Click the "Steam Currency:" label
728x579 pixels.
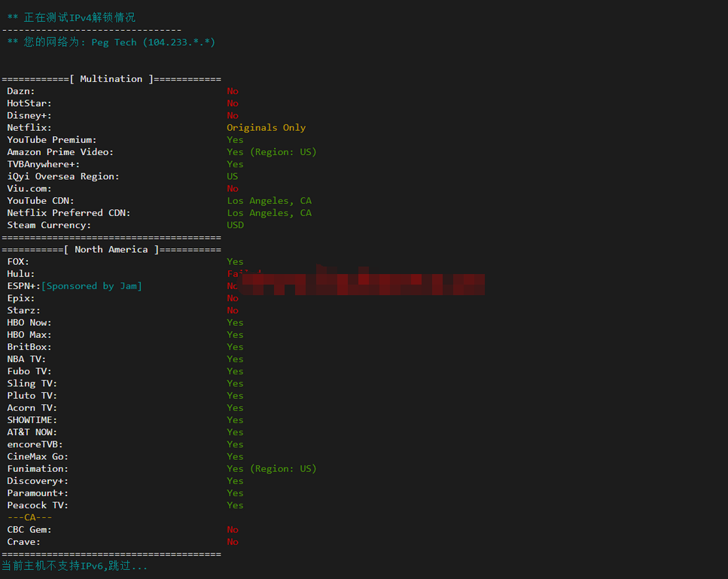(49, 225)
